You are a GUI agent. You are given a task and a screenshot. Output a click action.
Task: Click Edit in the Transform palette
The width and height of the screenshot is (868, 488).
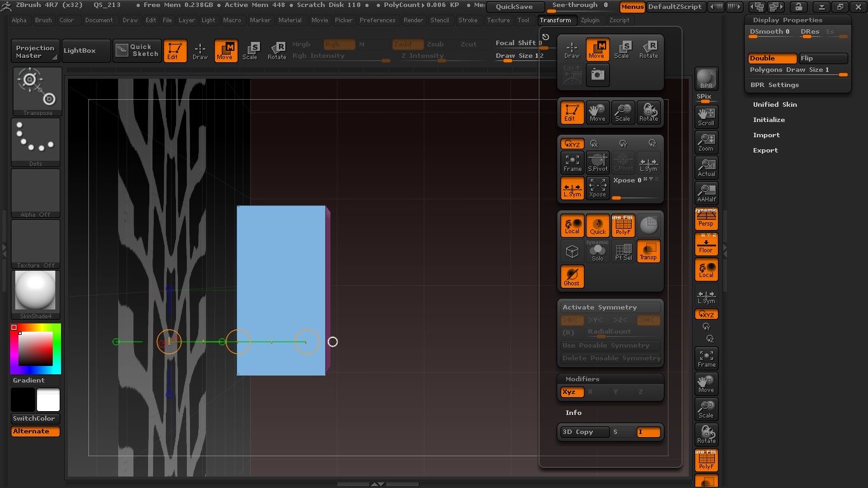572,112
